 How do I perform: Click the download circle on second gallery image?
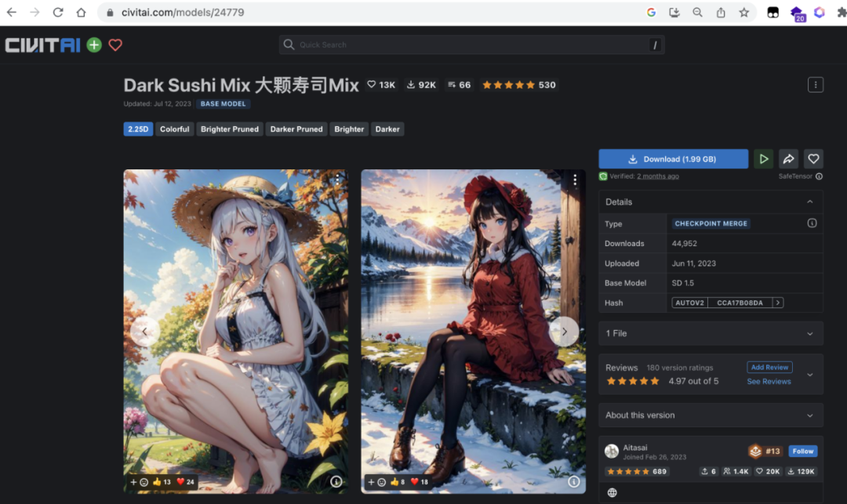(x=573, y=482)
